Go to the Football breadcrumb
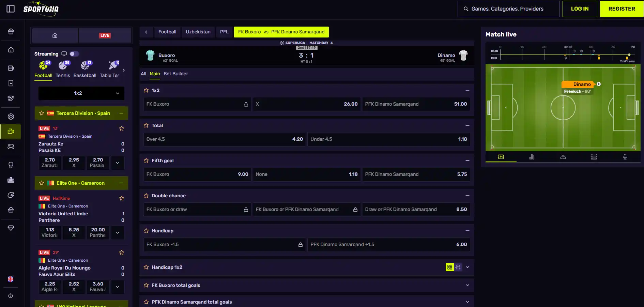The width and height of the screenshot is (644, 307). 167,32
